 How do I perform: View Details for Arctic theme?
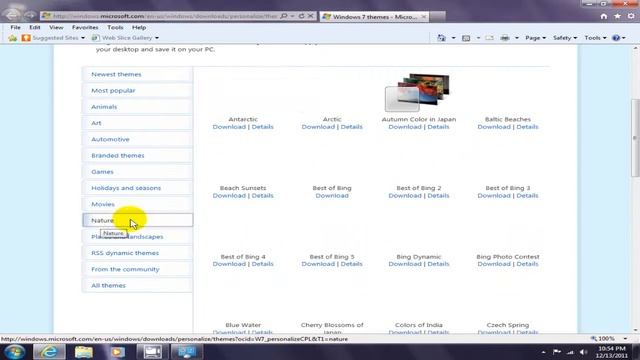pyautogui.click(x=351, y=127)
